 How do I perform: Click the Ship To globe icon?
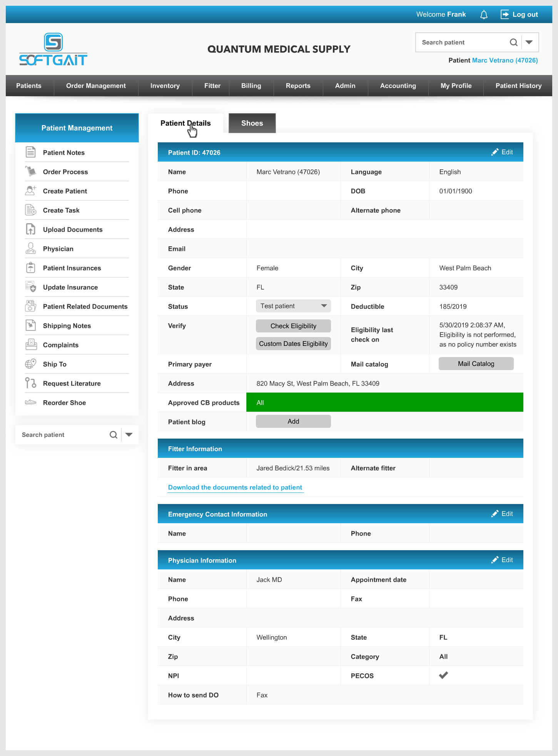pyautogui.click(x=31, y=364)
